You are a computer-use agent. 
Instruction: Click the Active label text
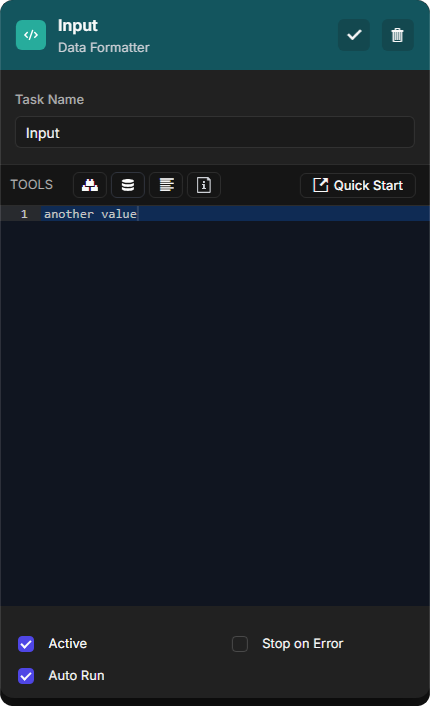pos(68,644)
